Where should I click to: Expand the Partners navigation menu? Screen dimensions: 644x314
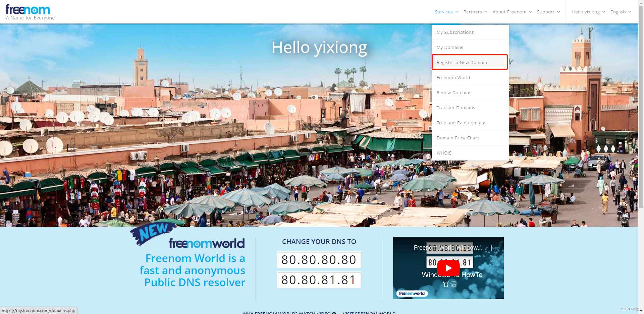click(x=475, y=12)
